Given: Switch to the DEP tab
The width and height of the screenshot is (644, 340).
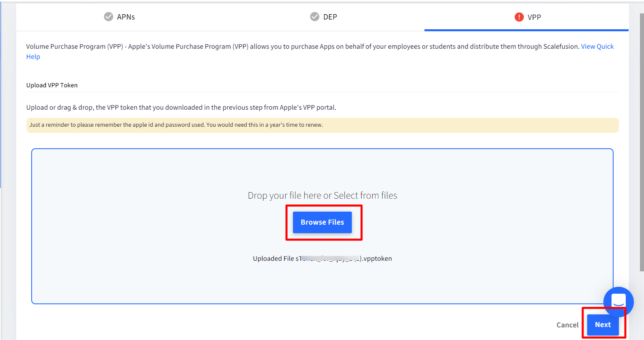Looking at the screenshot, I should coord(330,17).
